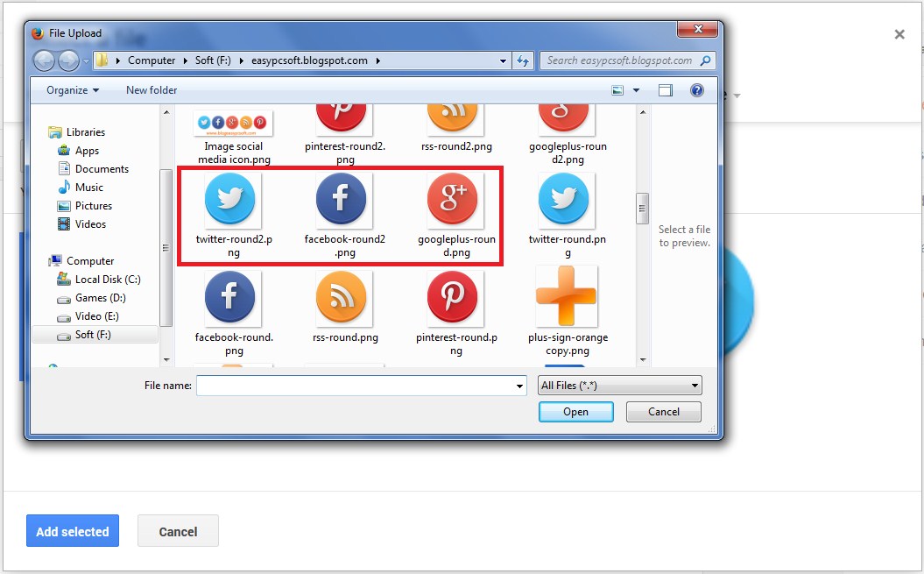Open the Organize menu
Screen dimensions: 924x574
tap(73, 90)
